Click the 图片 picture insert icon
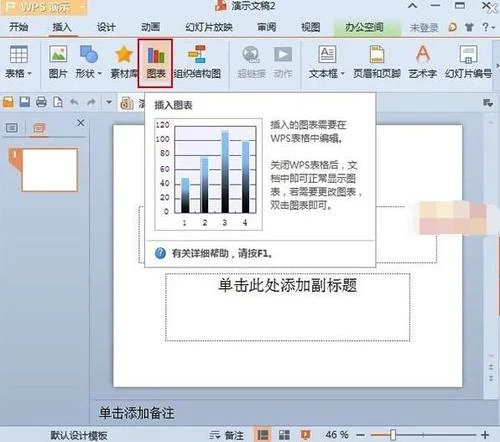 tap(58, 55)
